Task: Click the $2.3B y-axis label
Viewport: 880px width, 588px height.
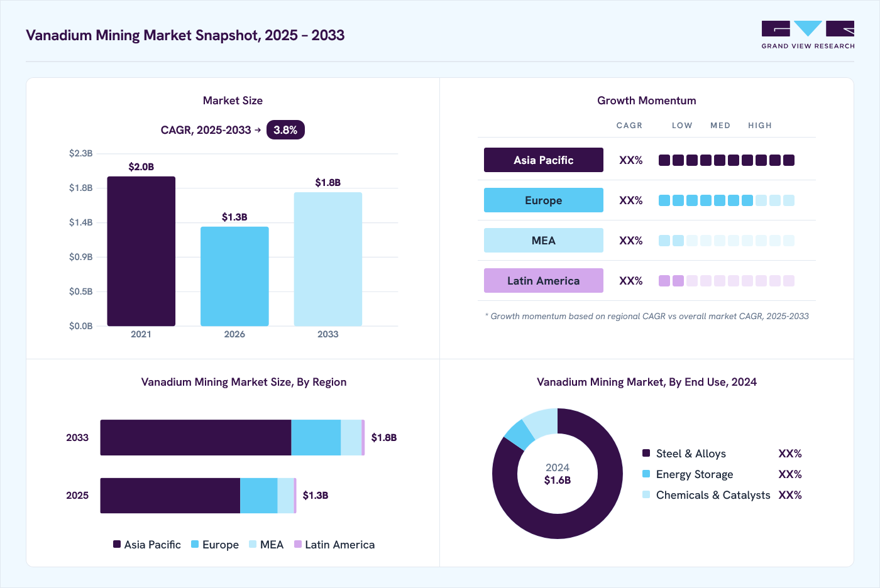Action: point(80,153)
